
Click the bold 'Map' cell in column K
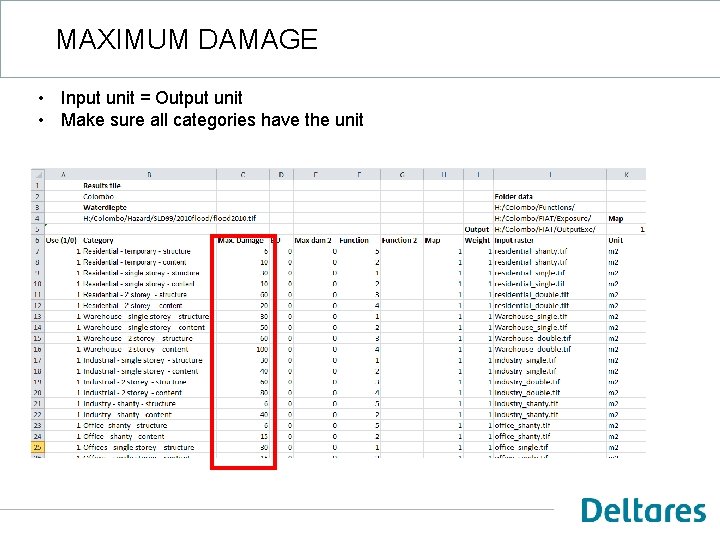pos(616,219)
